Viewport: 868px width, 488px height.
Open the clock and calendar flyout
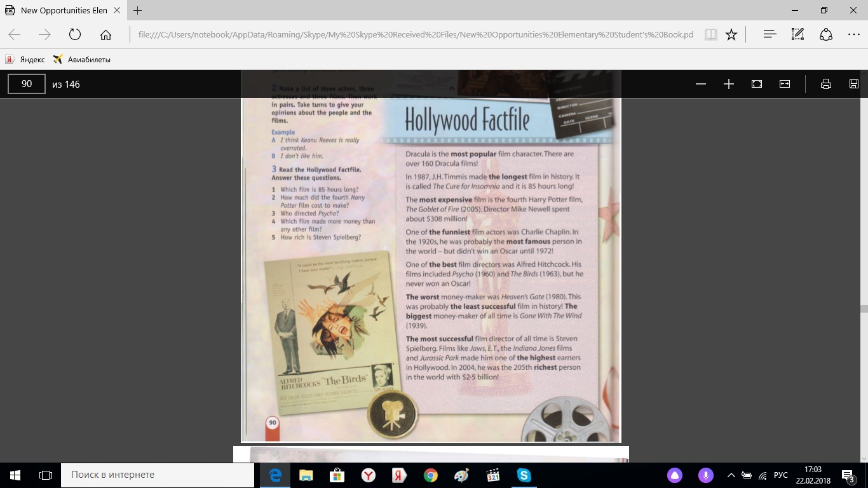coord(813,475)
